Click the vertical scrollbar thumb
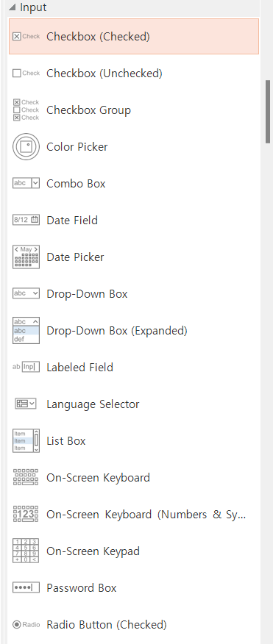 click(x=268, y=111)
